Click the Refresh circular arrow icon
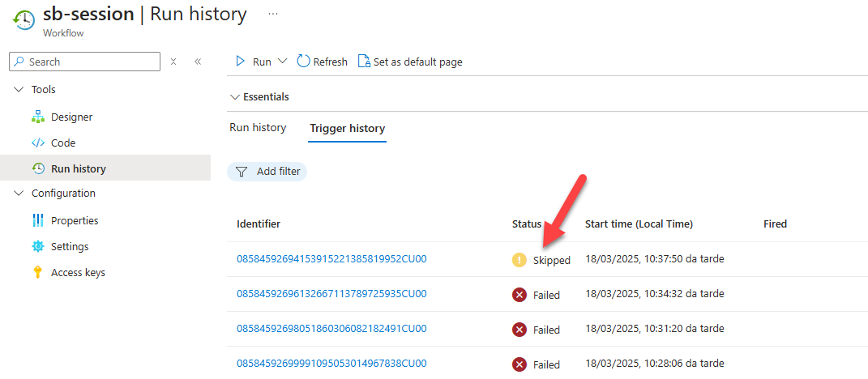The height and width of the screenshot is (379, 868). click(303, 61)
